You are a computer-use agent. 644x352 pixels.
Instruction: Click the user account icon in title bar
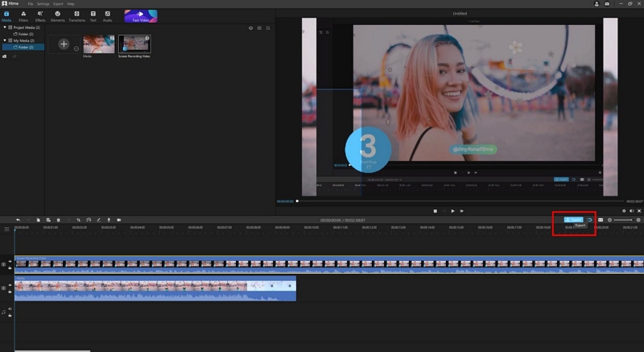point(597,4)
